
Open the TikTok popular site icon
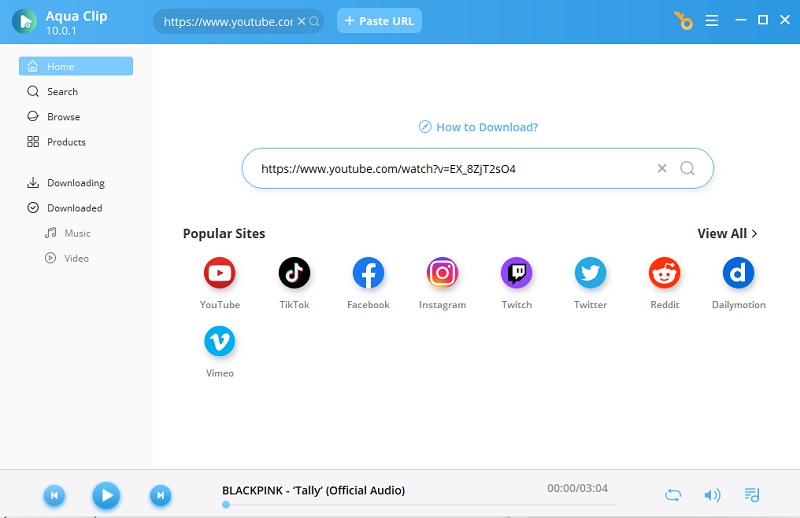click(x=294, y=273)
